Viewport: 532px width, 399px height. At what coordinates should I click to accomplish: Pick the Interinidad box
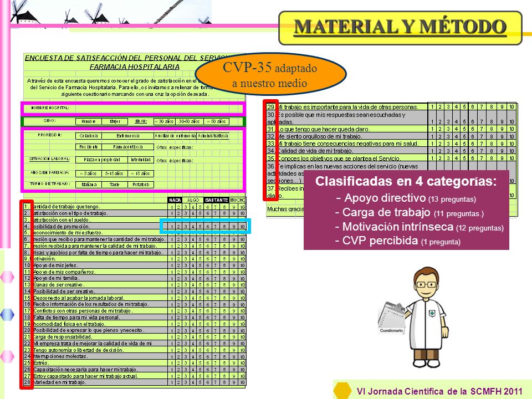tap(141, 160)
